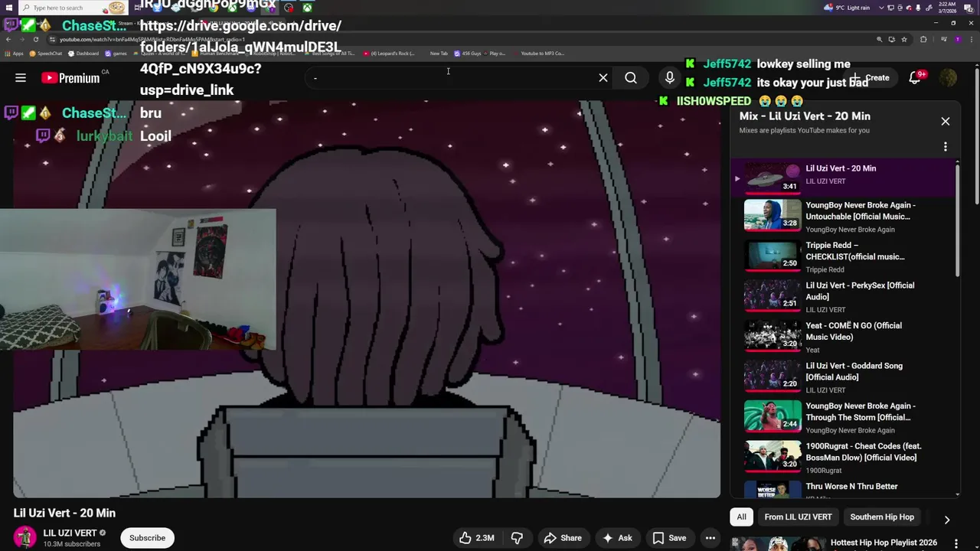
Task: Play Untouchable by YoungBoy Never Broke Again
Action: coord(842,217)
